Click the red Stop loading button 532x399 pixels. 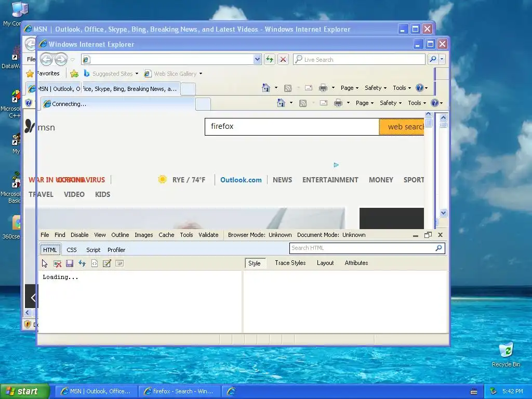coord(283,59)
